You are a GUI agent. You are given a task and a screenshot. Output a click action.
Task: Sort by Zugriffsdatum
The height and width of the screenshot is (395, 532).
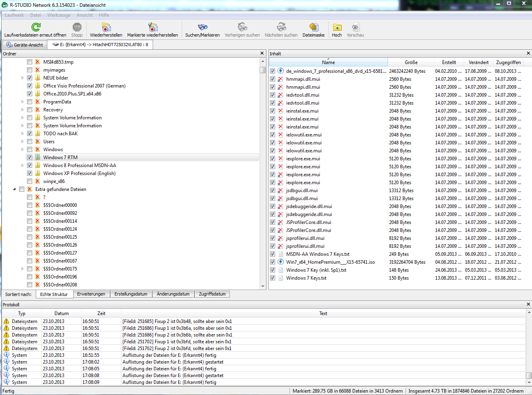[212, 294]
